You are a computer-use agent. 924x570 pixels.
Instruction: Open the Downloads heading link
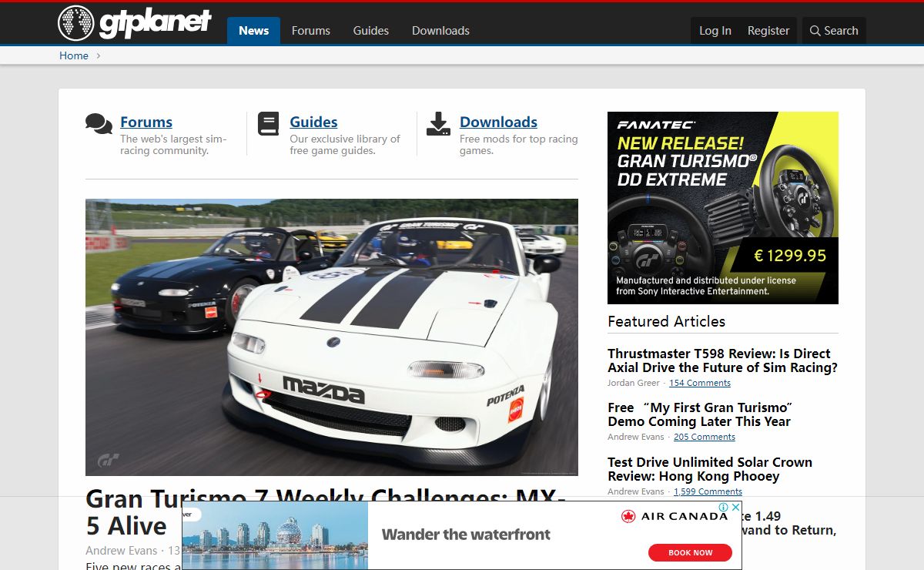498,122
